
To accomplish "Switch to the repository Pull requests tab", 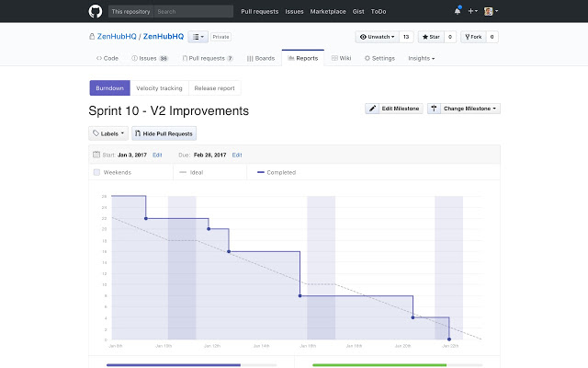I will click(208, 58).
